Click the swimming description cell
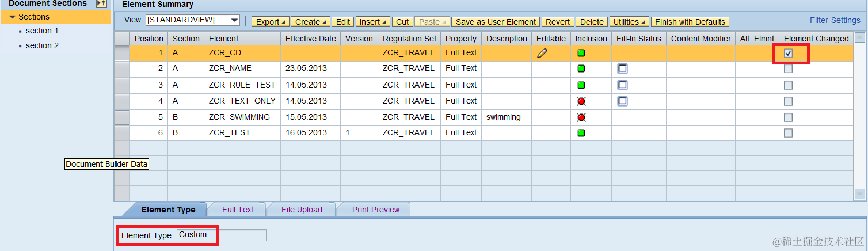Viewport: 868px width, 251px height. (507, 117)
